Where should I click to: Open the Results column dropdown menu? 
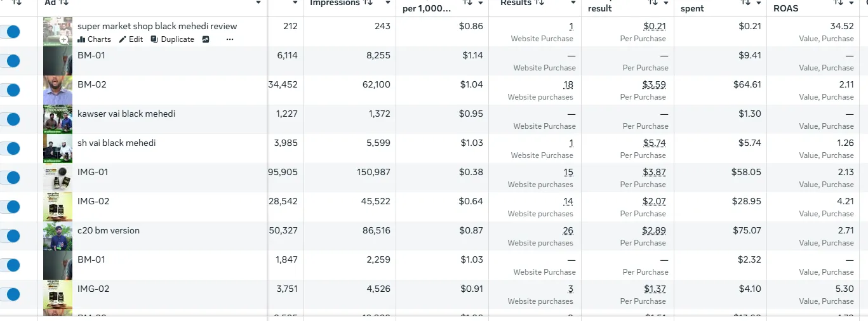(573, 3)
